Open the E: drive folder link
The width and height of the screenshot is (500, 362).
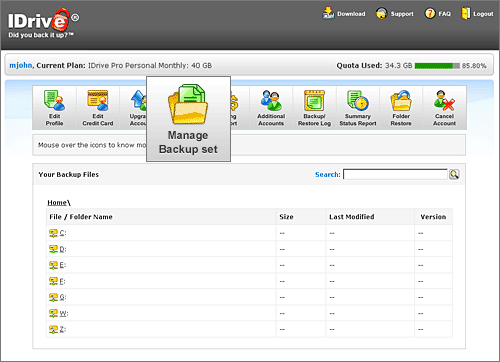(63, 265)
